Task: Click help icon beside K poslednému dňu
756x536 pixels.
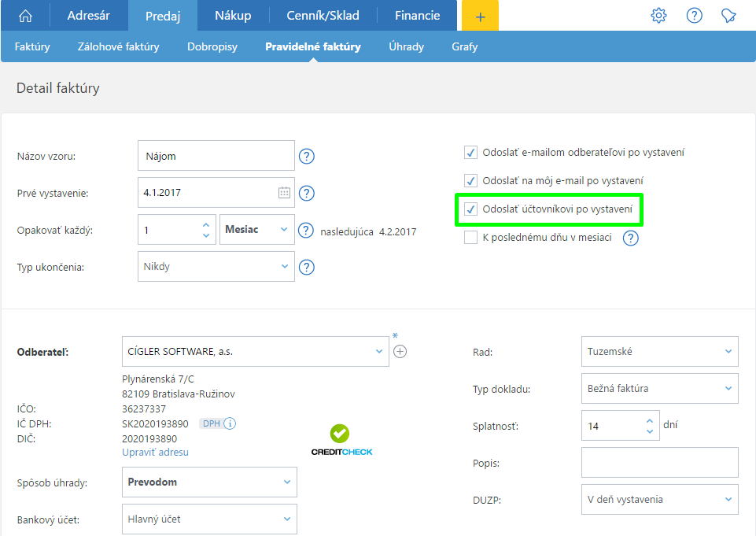Action: point(630,238)
